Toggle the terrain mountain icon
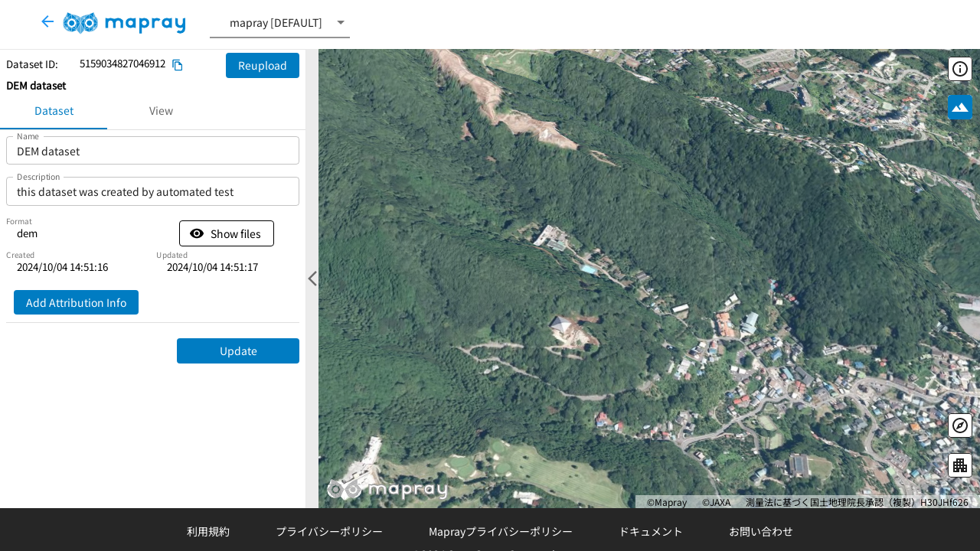This screenshot has height=551, width=980. click(x=960, y=107)
